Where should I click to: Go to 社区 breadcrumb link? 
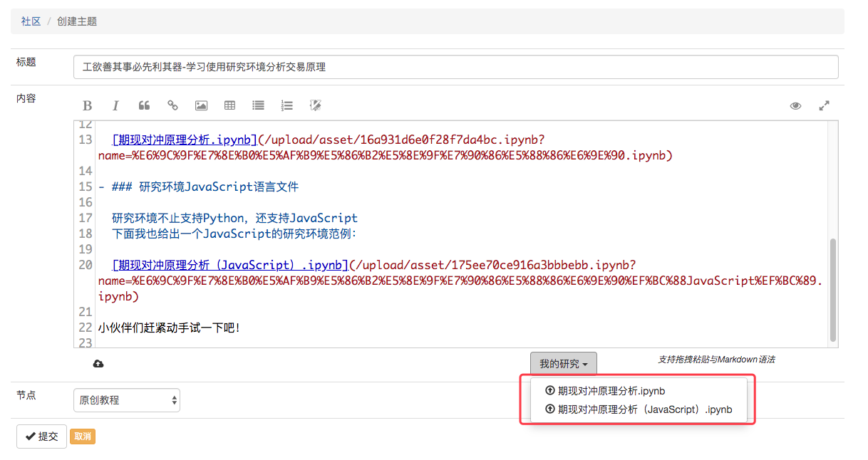(x=31, y=21)
